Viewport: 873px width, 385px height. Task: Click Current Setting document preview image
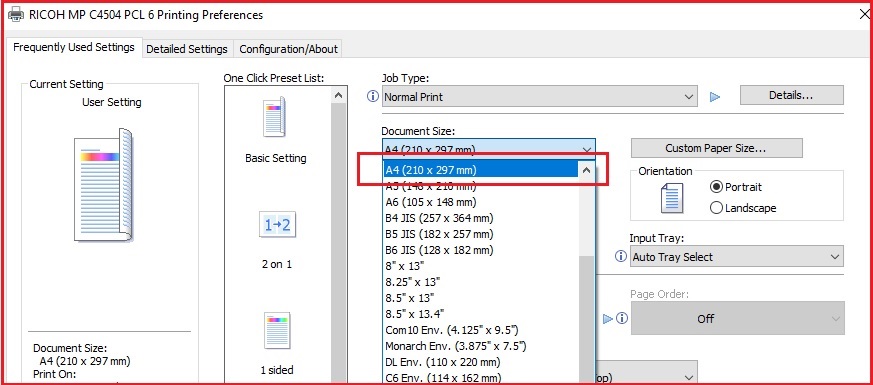(x=104, y=184)
